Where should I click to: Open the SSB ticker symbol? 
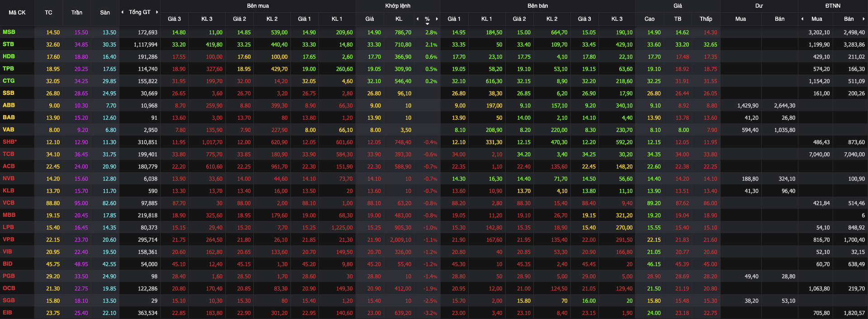coord(9,93)
